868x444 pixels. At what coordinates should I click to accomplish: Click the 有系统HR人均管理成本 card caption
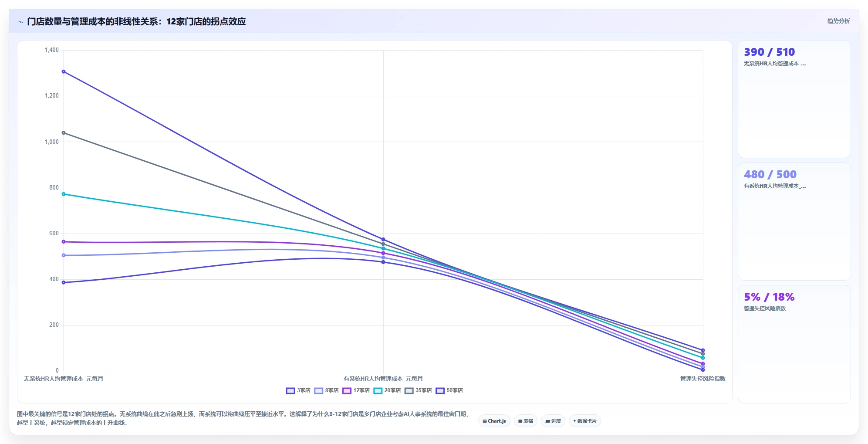(775, 186)
